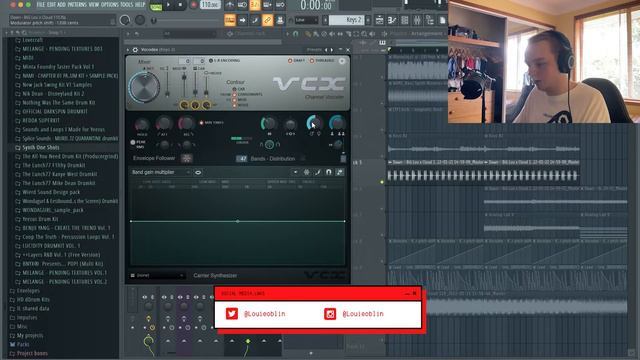Click the Vocodex round info button
Image resolution: width=640 pixels, height=360 pixels.
(x=342, y=61)
